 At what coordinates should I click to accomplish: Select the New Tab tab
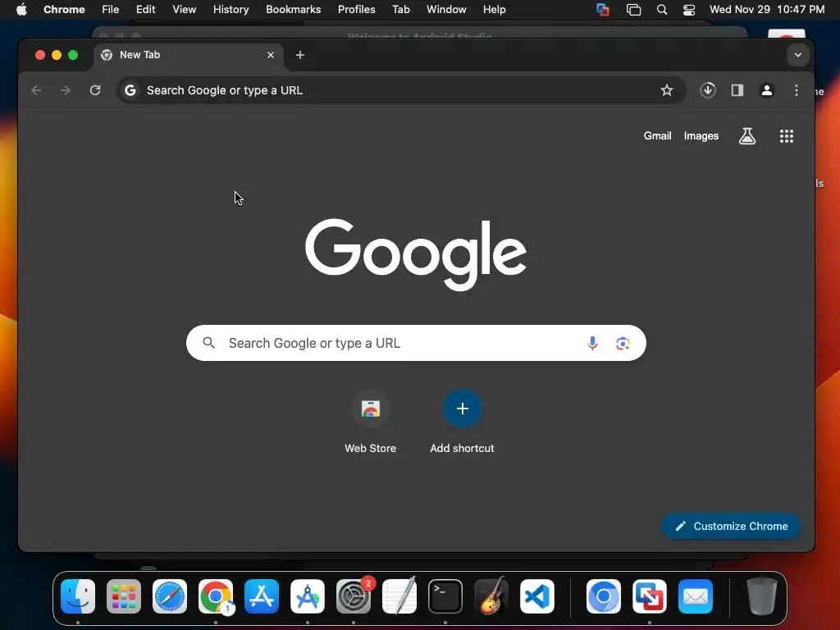pyautogui.click(x=188, y=55)
